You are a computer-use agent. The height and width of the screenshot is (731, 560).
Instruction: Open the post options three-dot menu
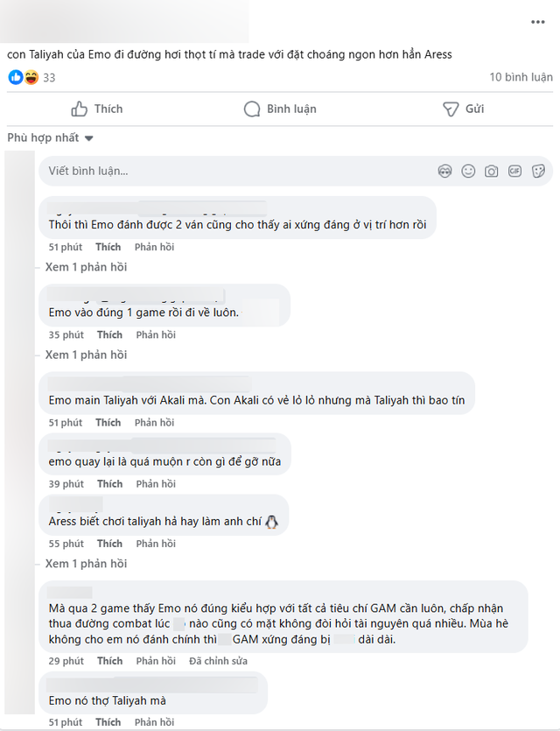pyautogui.click(x=540, y=21)
